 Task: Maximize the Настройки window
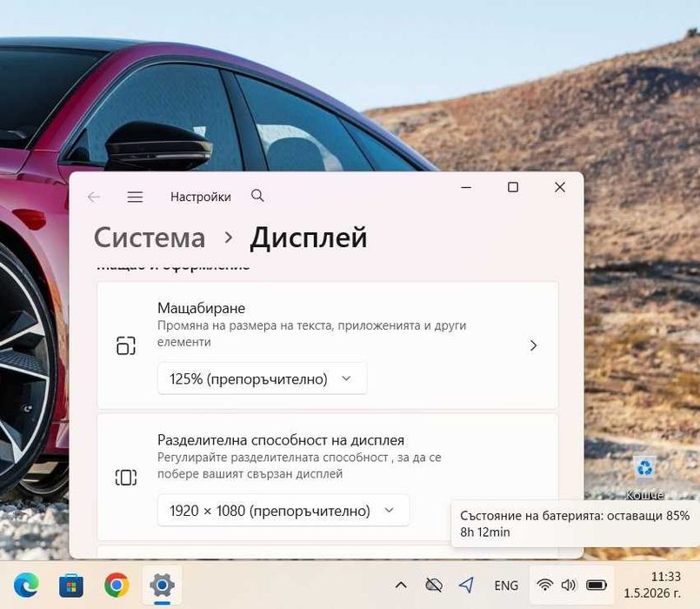pyautogui.click(x=513, y=187)
